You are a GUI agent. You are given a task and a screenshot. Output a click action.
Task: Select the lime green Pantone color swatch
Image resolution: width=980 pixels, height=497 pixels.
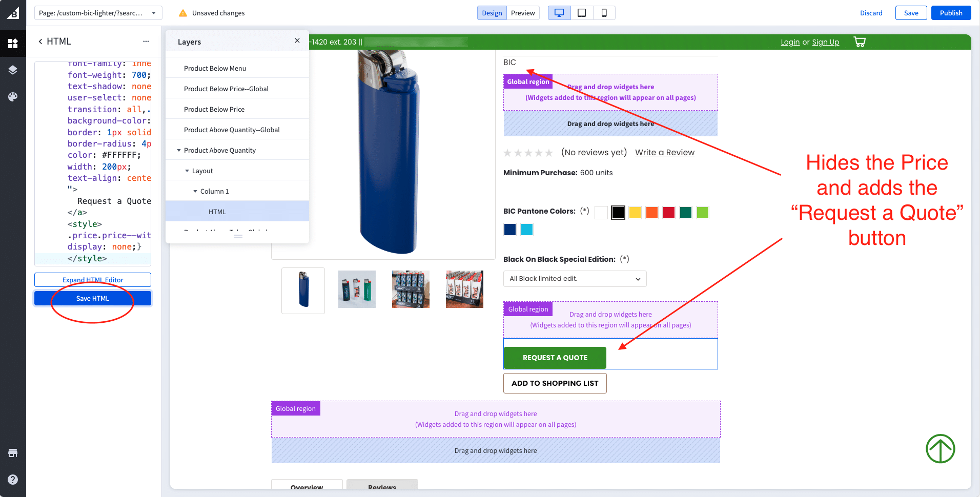point(703,213)
